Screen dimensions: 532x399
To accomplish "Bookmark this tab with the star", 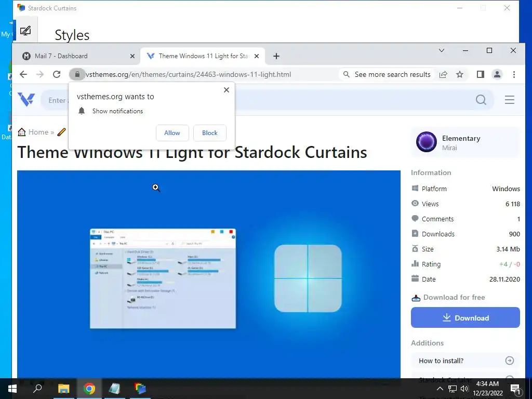I will [460, 74].
